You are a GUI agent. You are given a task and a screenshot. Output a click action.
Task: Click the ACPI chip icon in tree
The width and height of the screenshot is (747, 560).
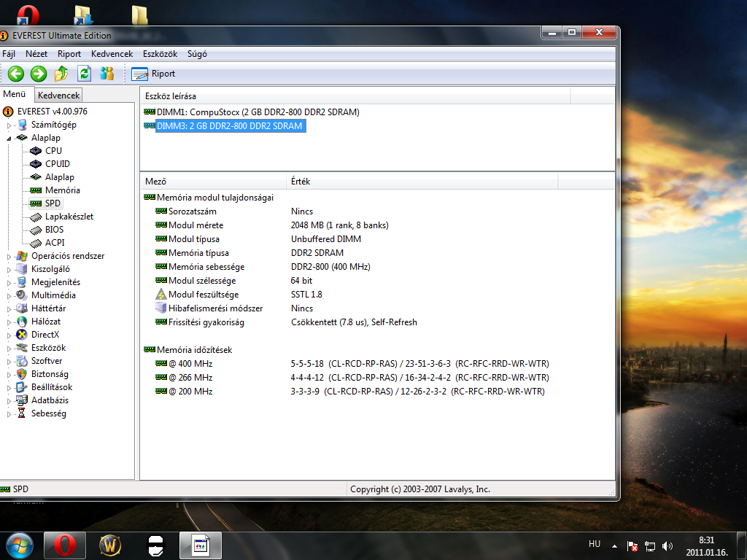[36, 243]
